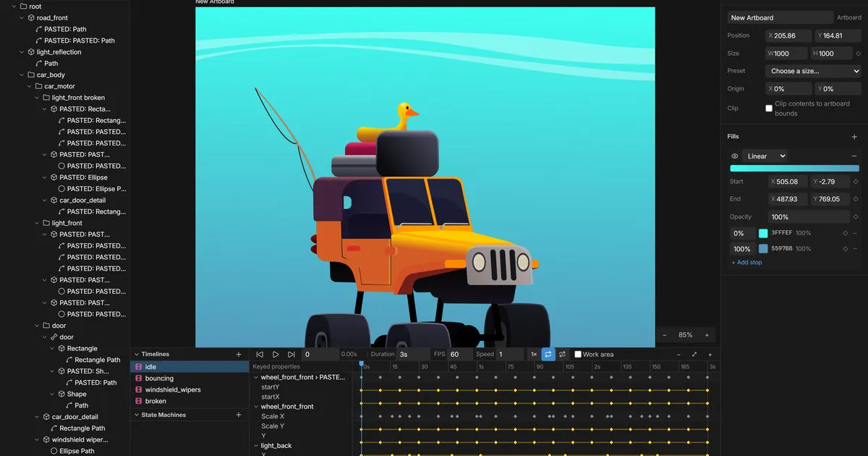Expand timeline panel to full size
868x456 pixels.
point(694,355)
